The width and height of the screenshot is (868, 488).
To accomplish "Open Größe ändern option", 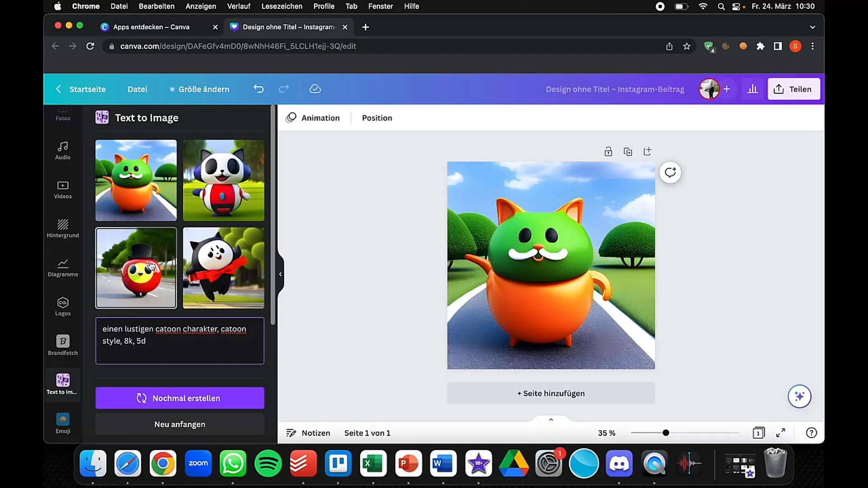I will (x=199, y=89).
